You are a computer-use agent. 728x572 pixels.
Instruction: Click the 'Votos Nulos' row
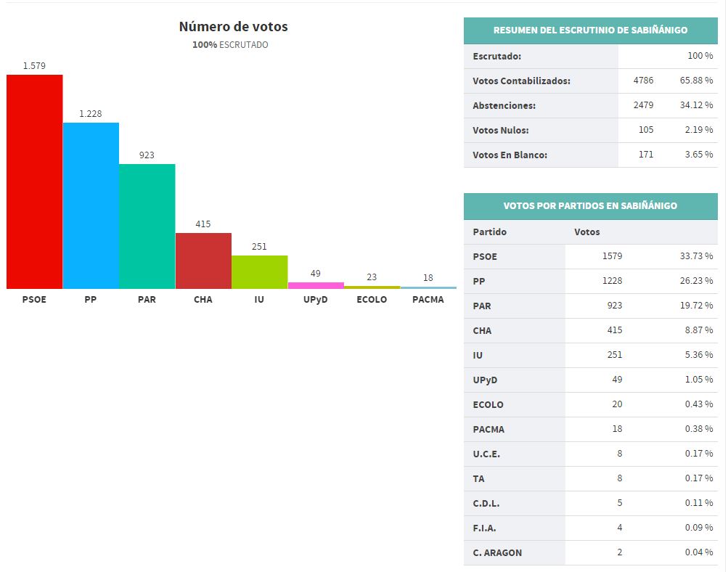tap(590, 130)
